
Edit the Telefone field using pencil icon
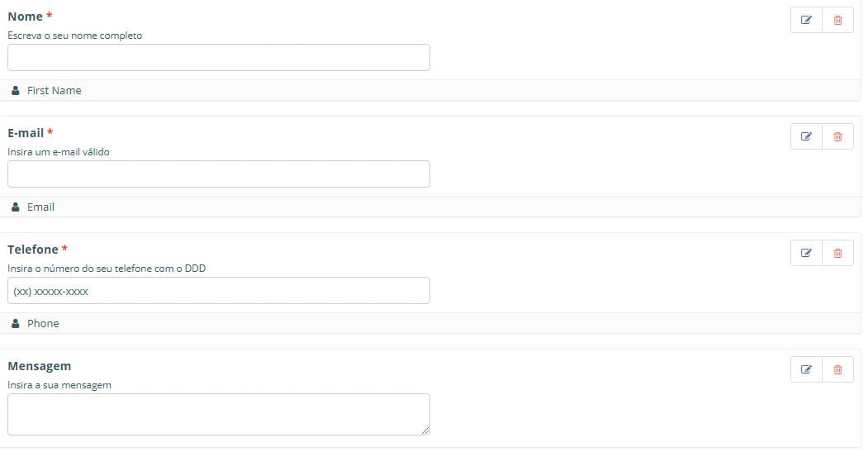coord(807,254)
